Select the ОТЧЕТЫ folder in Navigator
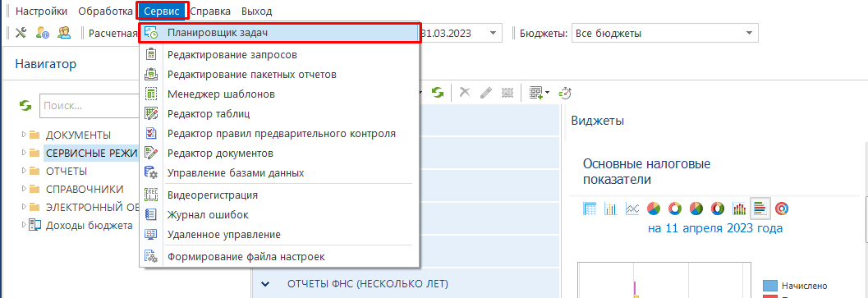Image resolution: width=868 pixels, height=298 pixels. (67, 171)
